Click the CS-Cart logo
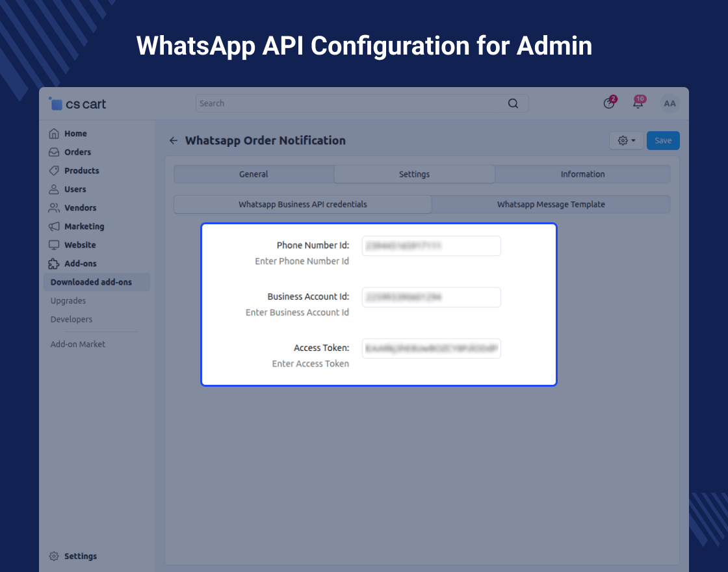The height and width of the screenshot is (572, 728). [x=77, y=103]
